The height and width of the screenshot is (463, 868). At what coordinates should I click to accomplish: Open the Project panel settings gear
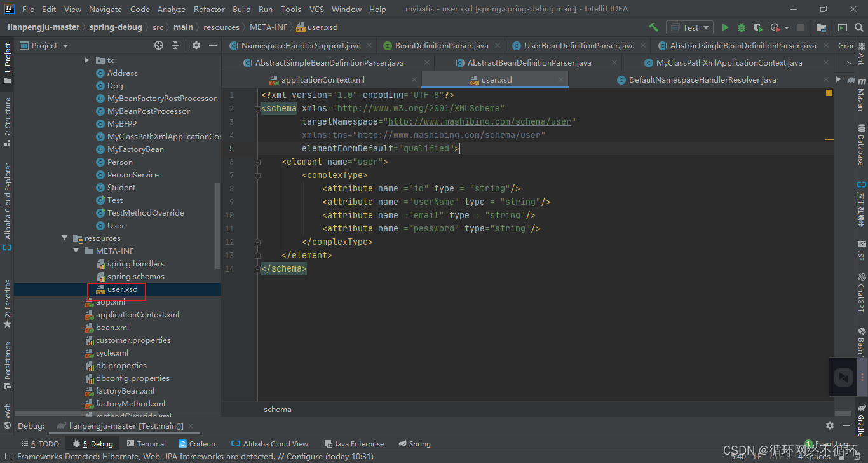pos(196,45)
